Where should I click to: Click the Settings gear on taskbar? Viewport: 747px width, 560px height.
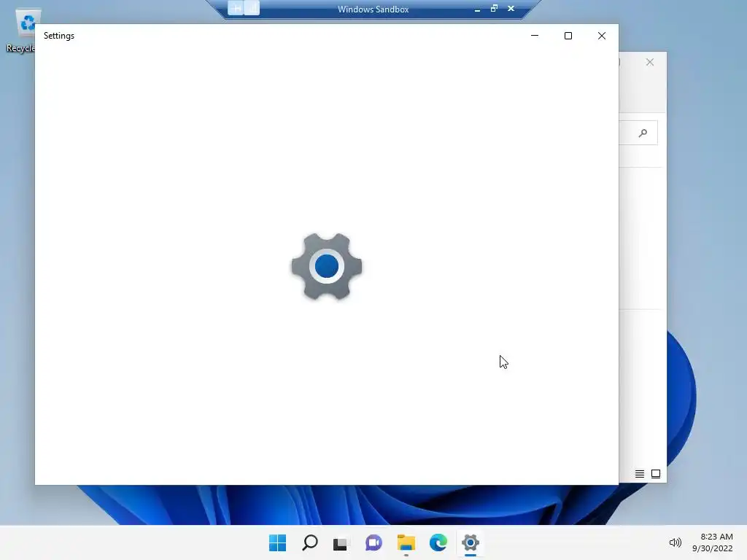(x=471, y=542)
